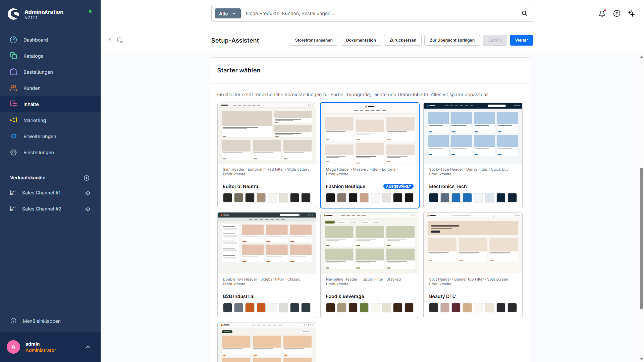Click the AUSGEWÄHLT badge on Fashion Boutique
This screenshot has height=362, width=644.
coord(398,187)
